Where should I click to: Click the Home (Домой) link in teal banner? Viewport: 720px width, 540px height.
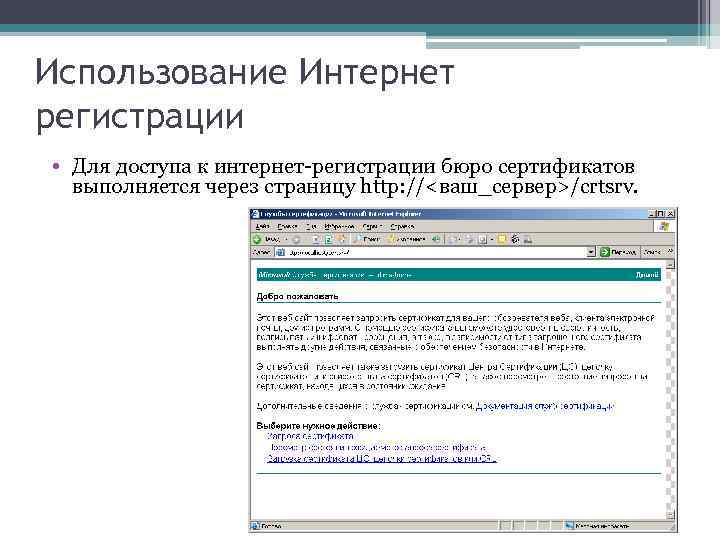647,275
